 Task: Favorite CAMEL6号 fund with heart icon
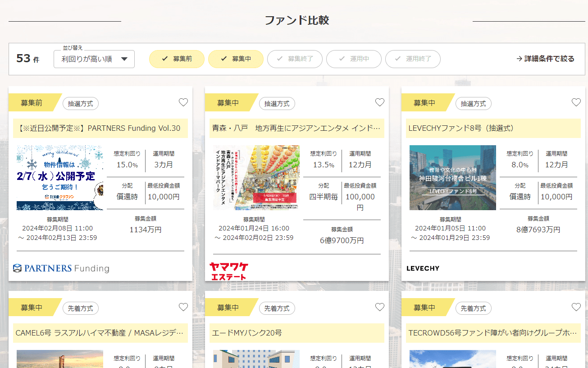183,307
